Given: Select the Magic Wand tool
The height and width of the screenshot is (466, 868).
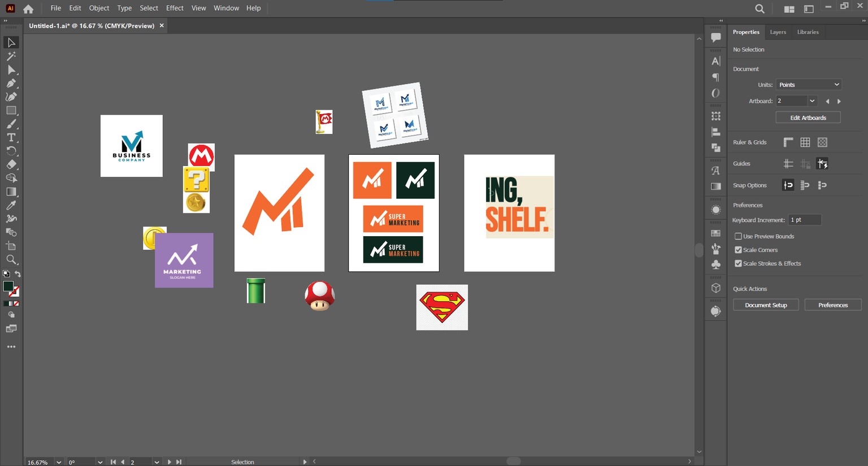Looking at the screenshot, I should (11, 56).
